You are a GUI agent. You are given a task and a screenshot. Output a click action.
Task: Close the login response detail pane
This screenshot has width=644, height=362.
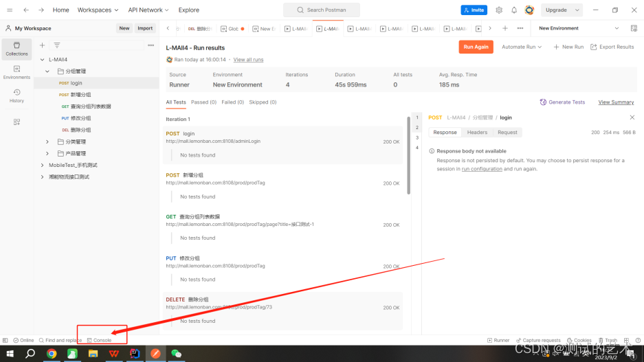632,117
